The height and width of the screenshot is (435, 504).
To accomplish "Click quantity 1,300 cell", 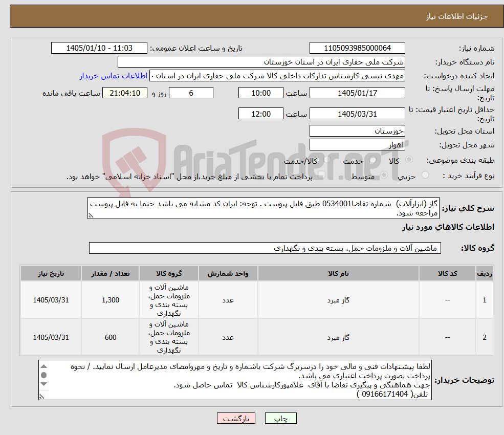I will click(x=110, y=300).
